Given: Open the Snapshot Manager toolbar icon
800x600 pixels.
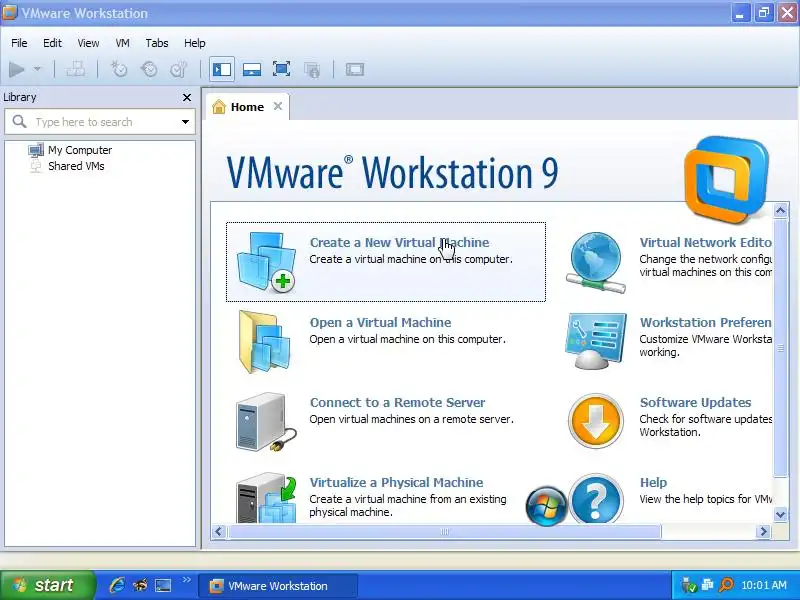Looking at the screenshot, I should click(179, 69).
